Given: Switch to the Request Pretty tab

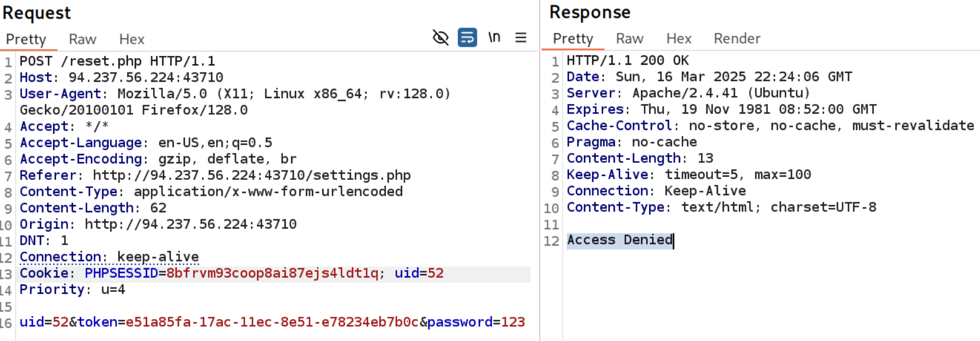Looking at the screenshot, I should point(26,39).
